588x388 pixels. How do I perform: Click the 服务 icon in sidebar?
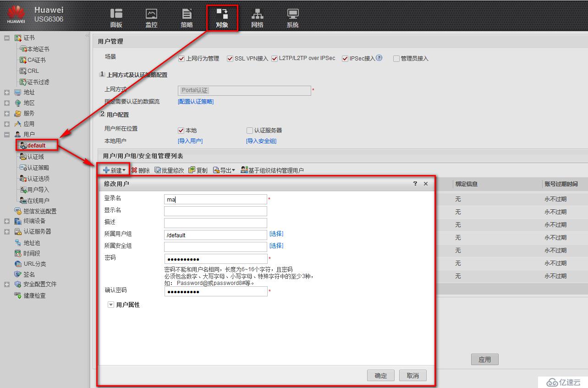[18, 114]
